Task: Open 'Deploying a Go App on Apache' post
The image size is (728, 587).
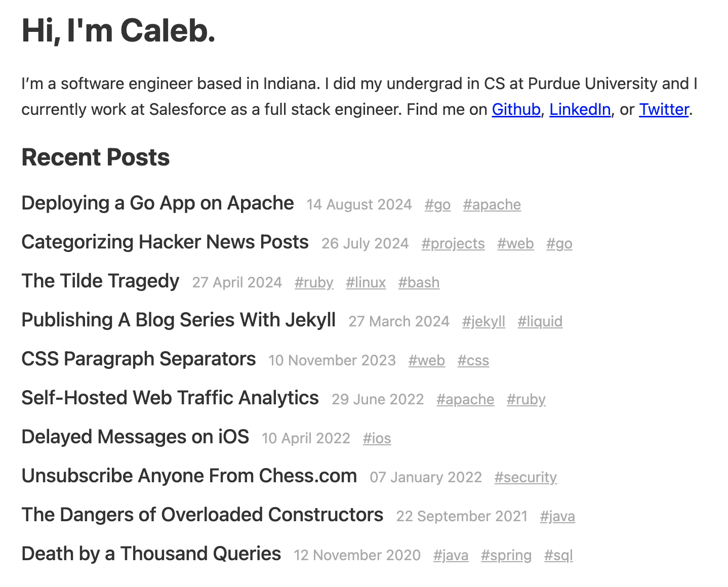Action: [157, 203]
